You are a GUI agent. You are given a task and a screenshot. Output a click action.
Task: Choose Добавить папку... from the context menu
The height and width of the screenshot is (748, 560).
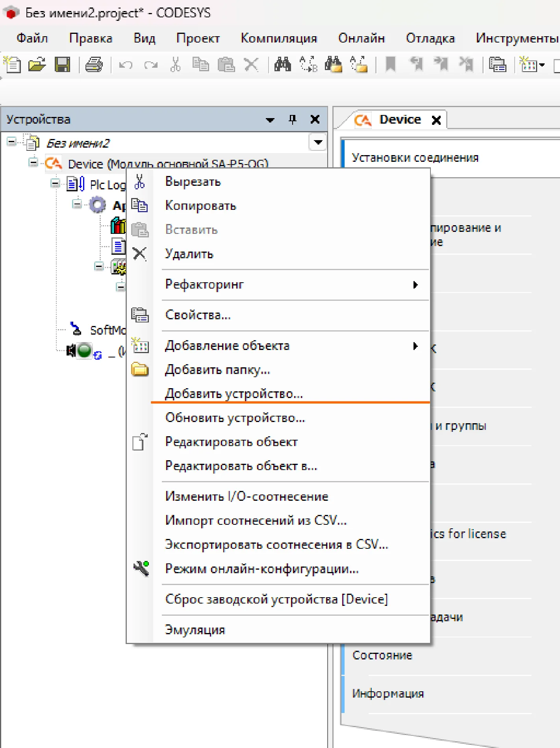(x=278, y=370)
